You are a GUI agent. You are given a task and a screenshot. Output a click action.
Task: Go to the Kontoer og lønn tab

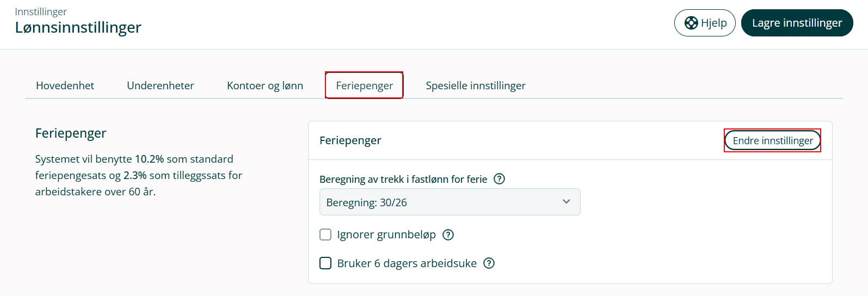265,85
